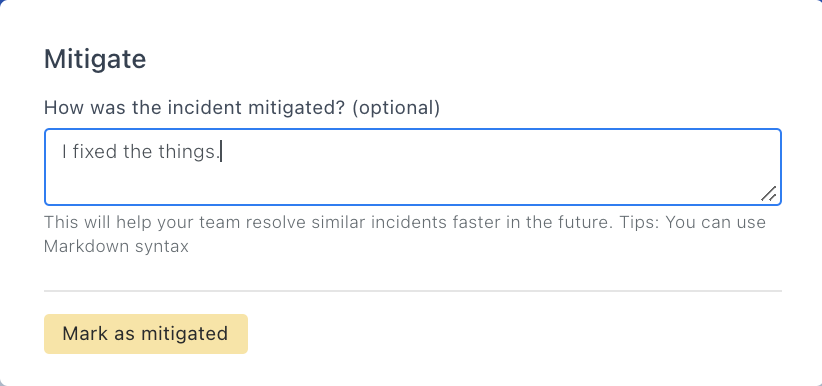This screenshot has height=386, width=822.
Task: Click the letter 'I' starting the typed text
Action: point(65,152)
